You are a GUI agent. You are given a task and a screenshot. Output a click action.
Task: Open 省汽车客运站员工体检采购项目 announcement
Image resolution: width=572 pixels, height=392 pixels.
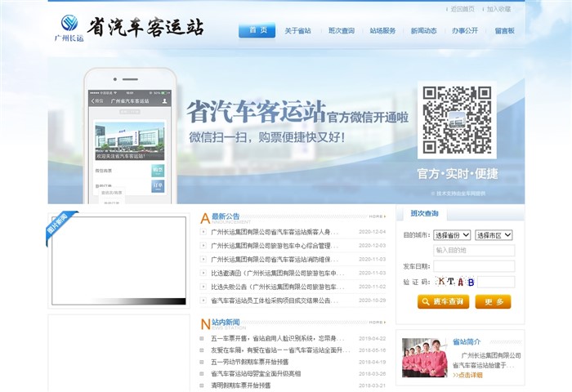pos(275,301)
